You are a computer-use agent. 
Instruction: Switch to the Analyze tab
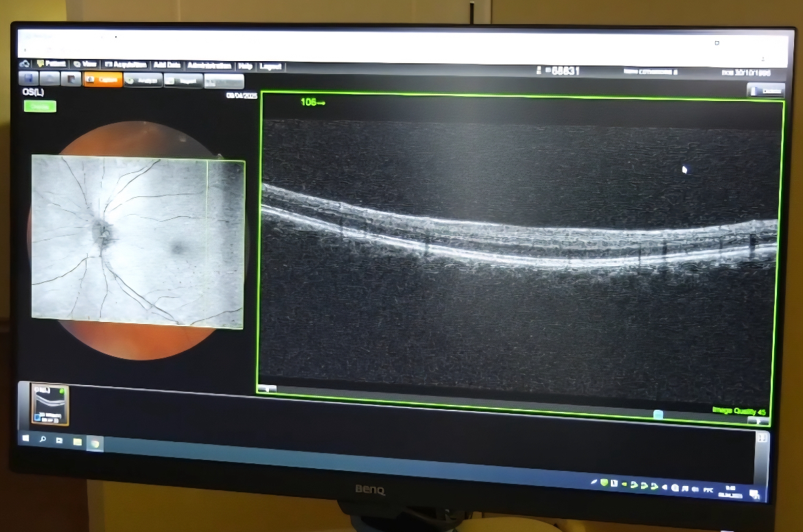click(x=143, y=80)
